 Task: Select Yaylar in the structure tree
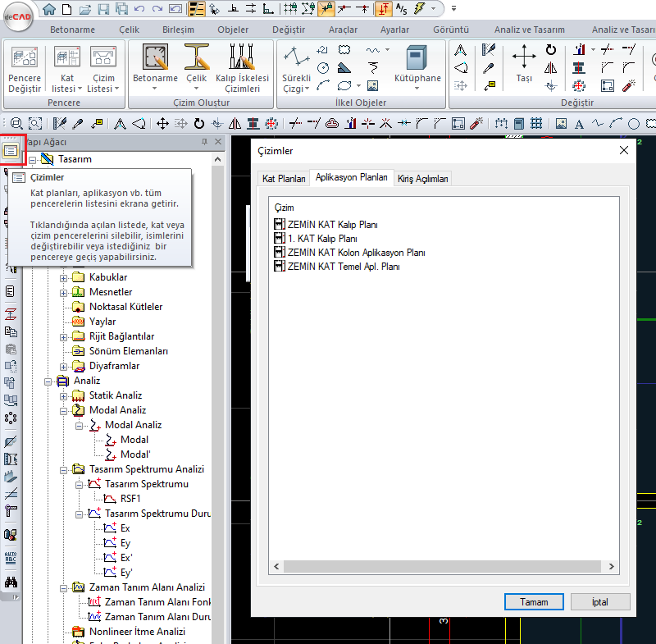102,322
